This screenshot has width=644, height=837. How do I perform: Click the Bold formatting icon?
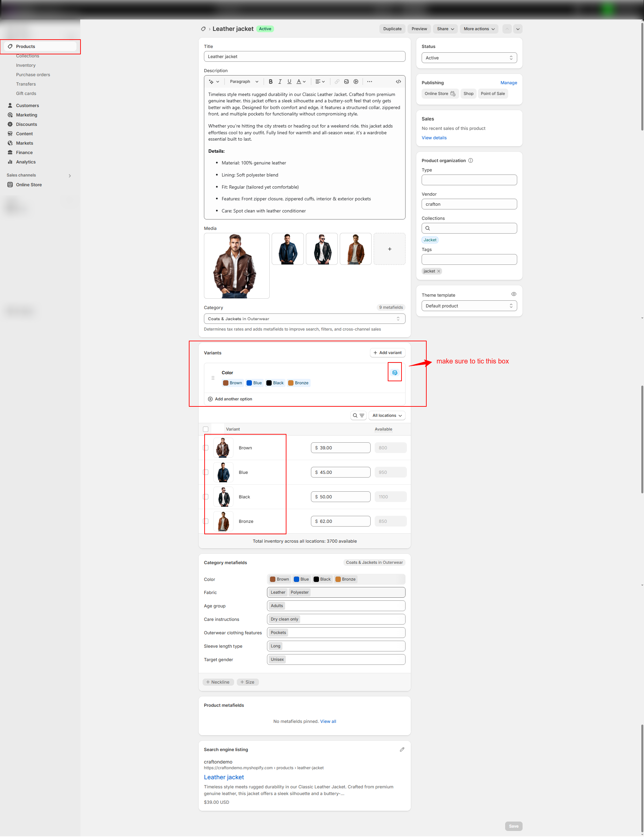coord(270,82)
